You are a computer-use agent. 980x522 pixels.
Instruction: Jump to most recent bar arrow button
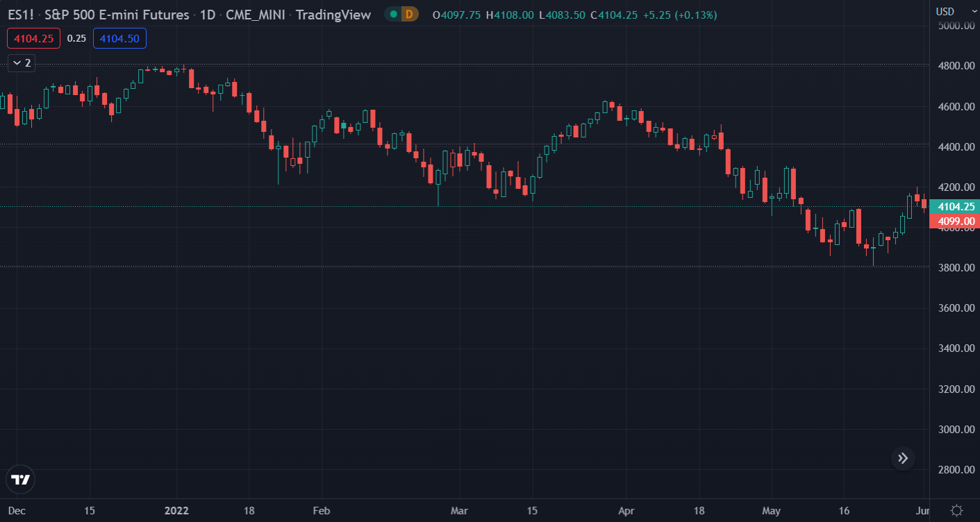pyautogui.click(x=903, y=457)
